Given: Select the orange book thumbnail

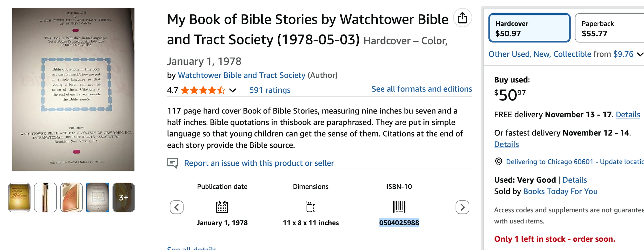Looking at the screenshot, I should tap(71, 197).
